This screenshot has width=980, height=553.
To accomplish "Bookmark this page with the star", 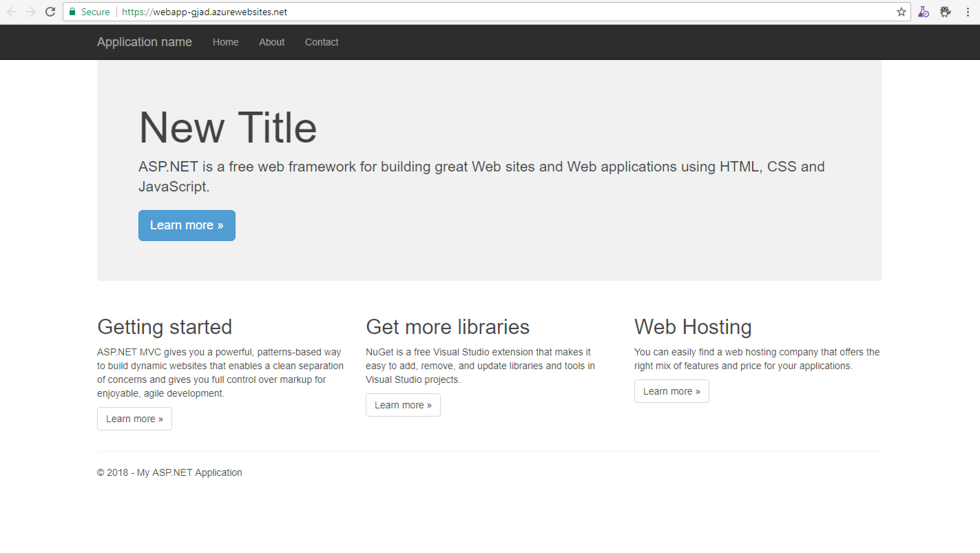I will coord(901,12).
